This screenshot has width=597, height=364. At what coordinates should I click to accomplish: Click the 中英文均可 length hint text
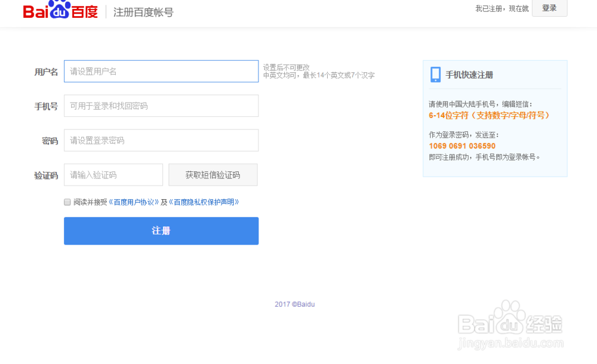(319, 75)
